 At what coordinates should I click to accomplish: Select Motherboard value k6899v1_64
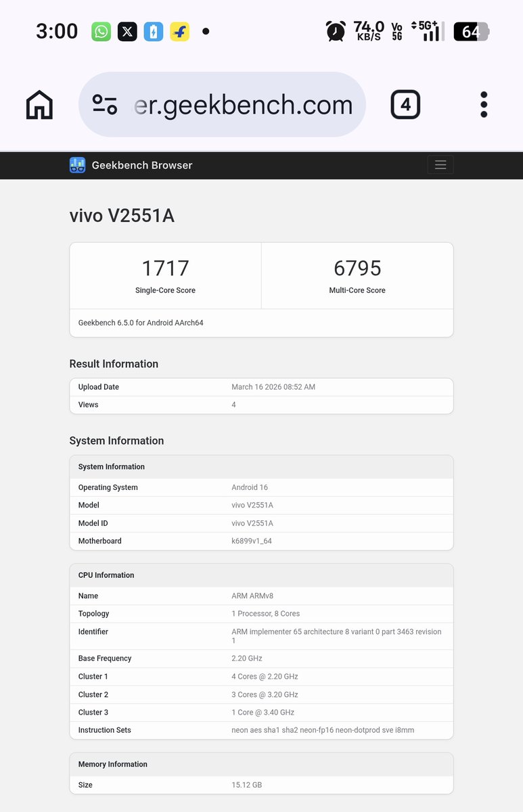pos(252,541)
